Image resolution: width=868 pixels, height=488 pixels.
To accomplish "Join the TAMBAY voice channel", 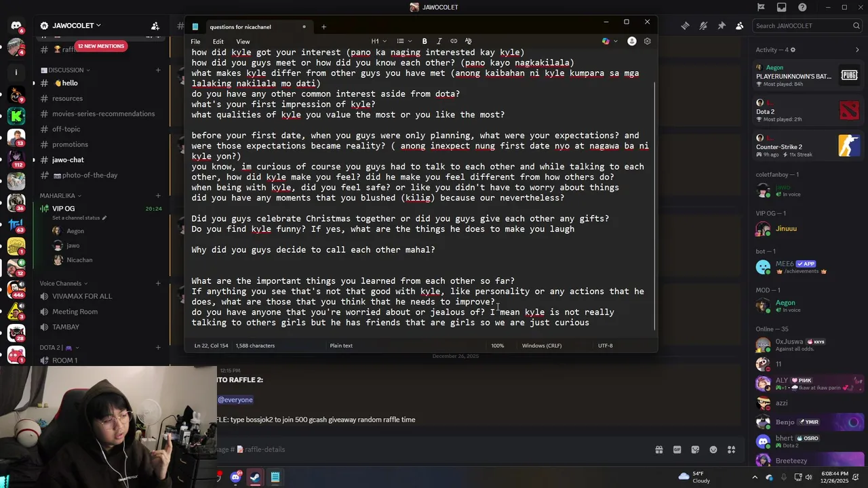I will point(100,327).
